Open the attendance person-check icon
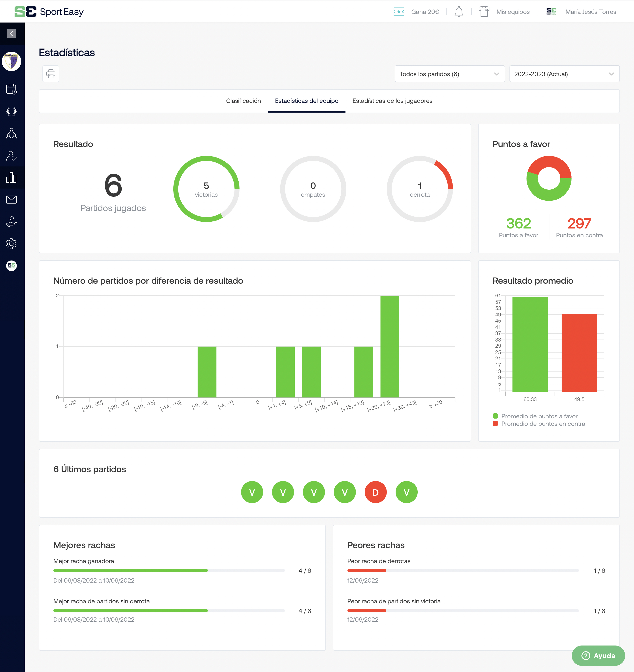634x672 pixels. click(x=11, y=156)
